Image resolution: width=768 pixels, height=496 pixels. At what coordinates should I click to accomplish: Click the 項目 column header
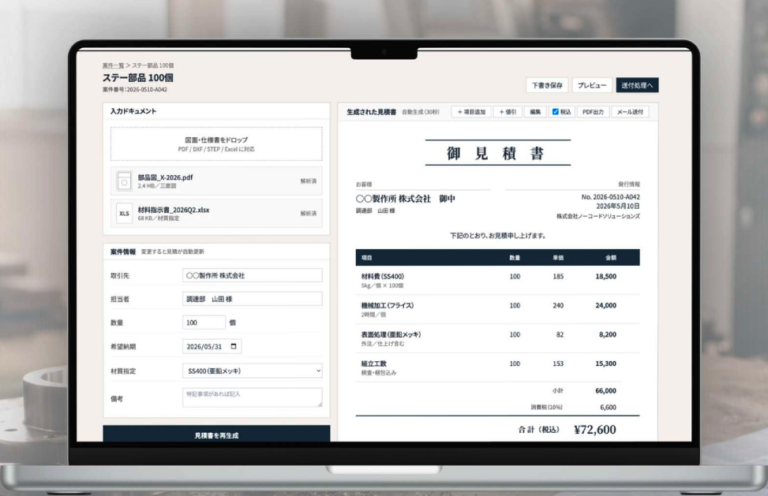(x=367, y=258)
